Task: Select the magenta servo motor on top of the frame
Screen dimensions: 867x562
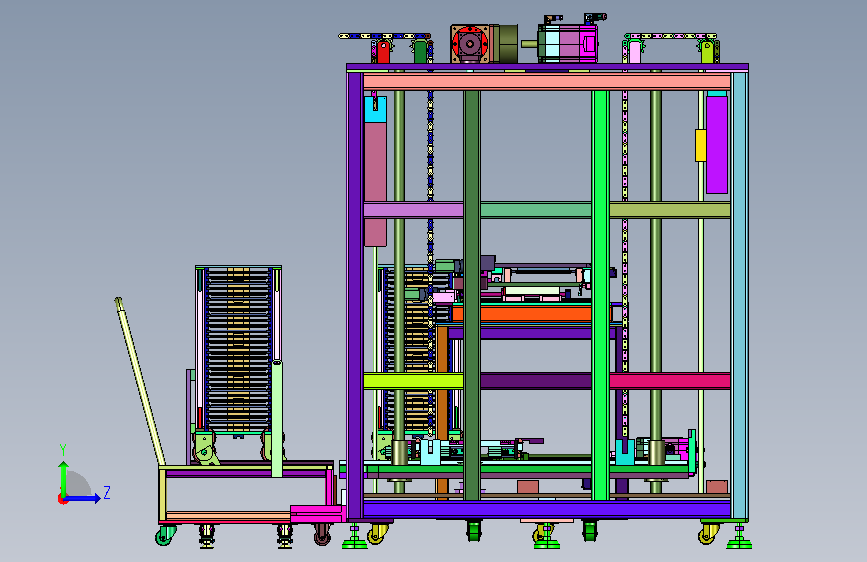Action: pos(568,43)
